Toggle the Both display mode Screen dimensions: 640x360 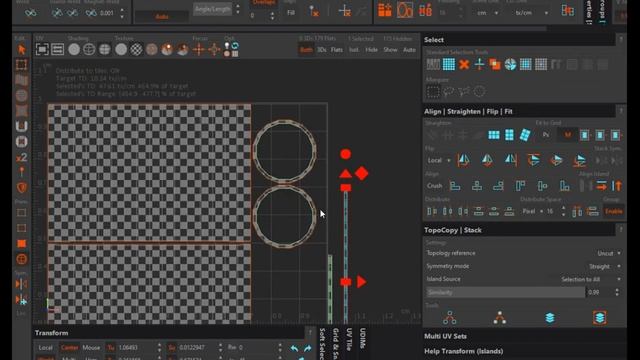click(x=306, y=50)
